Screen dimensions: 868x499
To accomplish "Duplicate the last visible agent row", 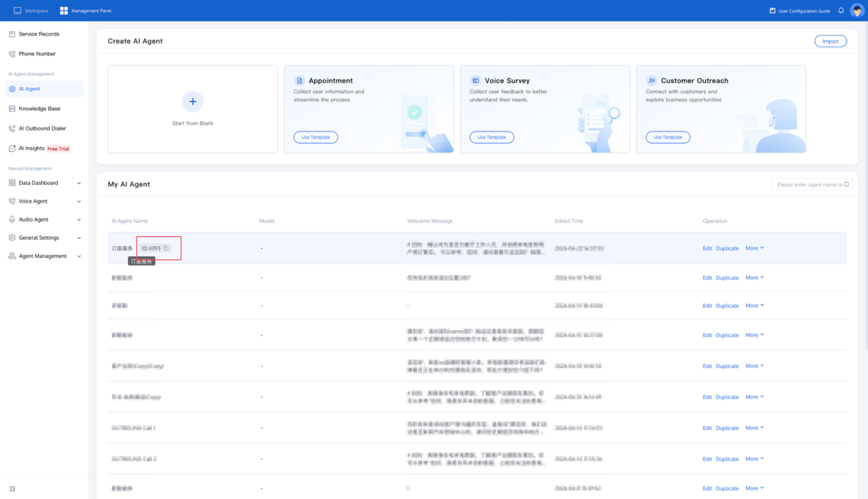I will (727, 488).
